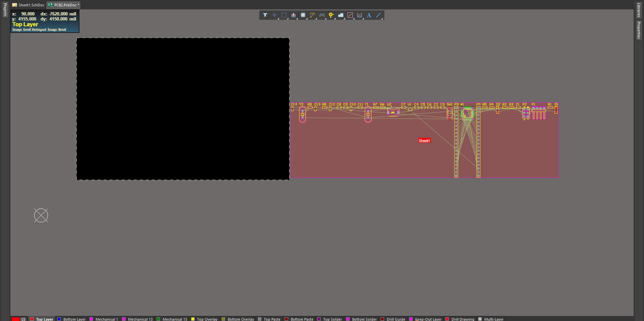Screen dimensions: 644x321
Task: Select the Move objects crosshair tool
Action: pyautogui.click(x=274, y=15)
